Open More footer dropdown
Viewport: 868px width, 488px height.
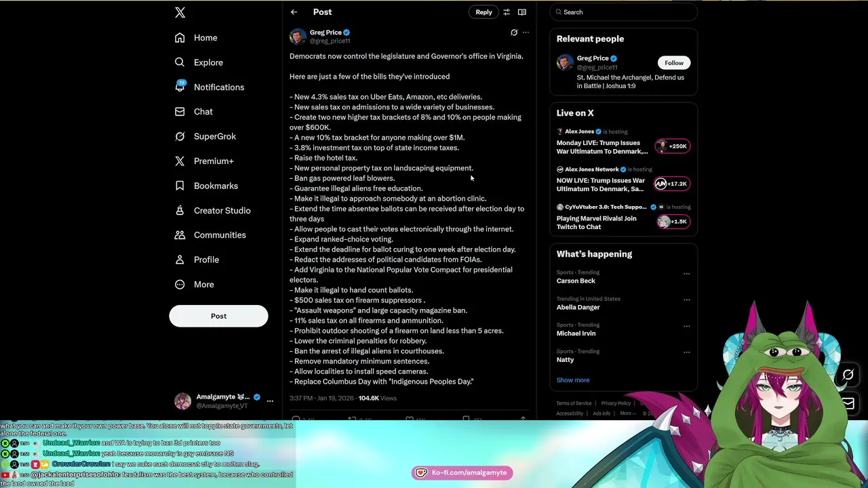[627, 413]
